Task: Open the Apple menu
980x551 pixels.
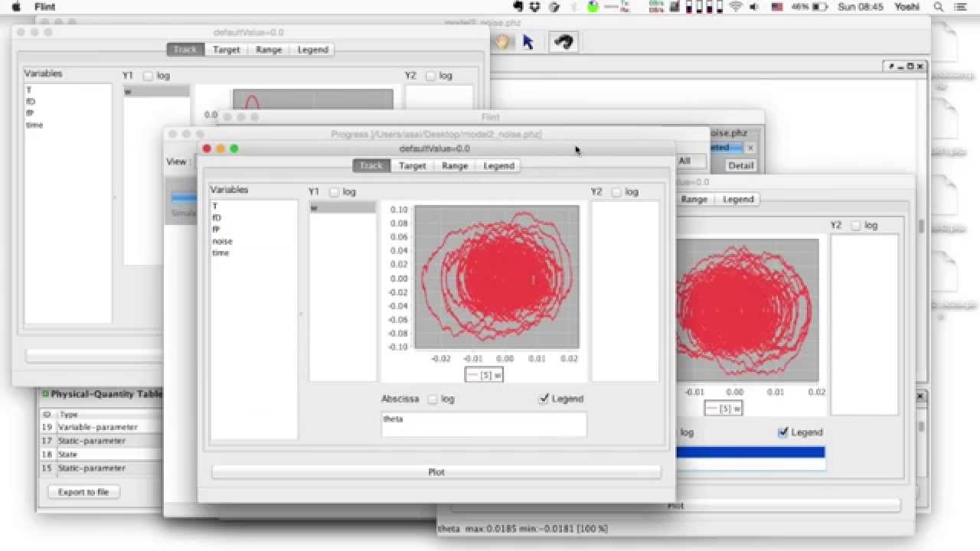Action: coord(16,7)
